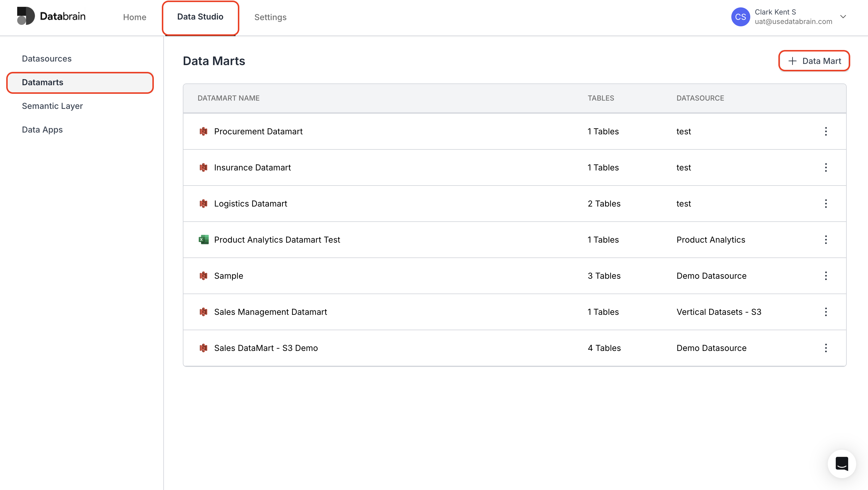Open options menu for Logistics Datamart row

[x=825, y=204]
